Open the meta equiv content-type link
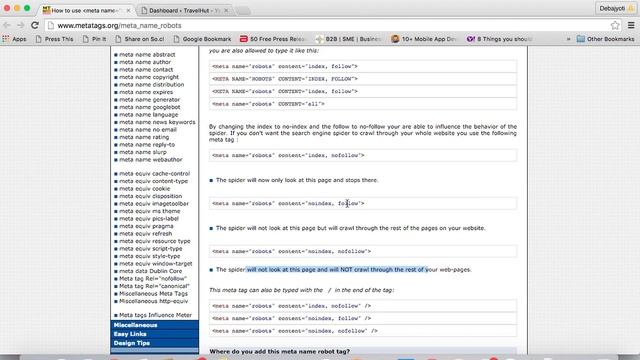This screenshot has width=640, height=360. pos(153,181)
